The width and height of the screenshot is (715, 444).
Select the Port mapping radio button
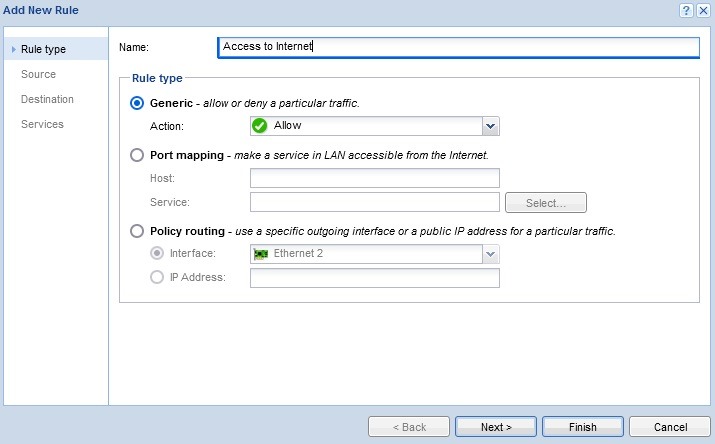138,156
